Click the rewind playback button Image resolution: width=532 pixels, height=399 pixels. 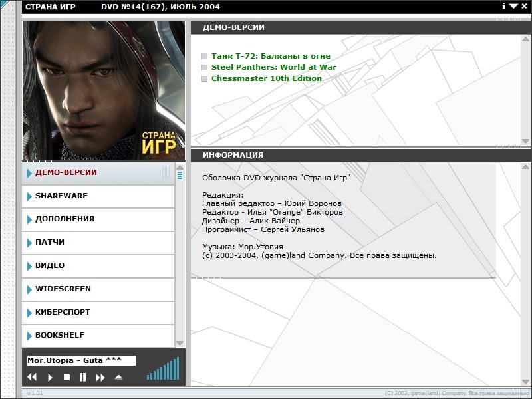click(x=32, y=377)
